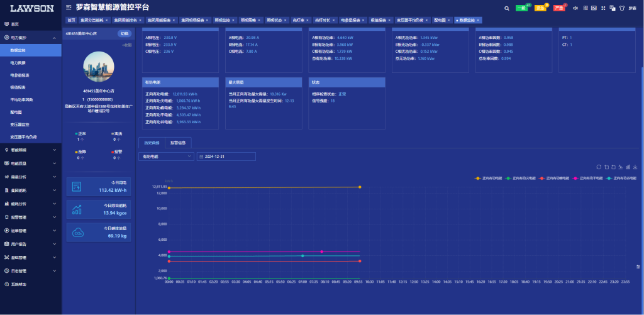Click the 收起 link to collapse the store panel

pos(127,45)
